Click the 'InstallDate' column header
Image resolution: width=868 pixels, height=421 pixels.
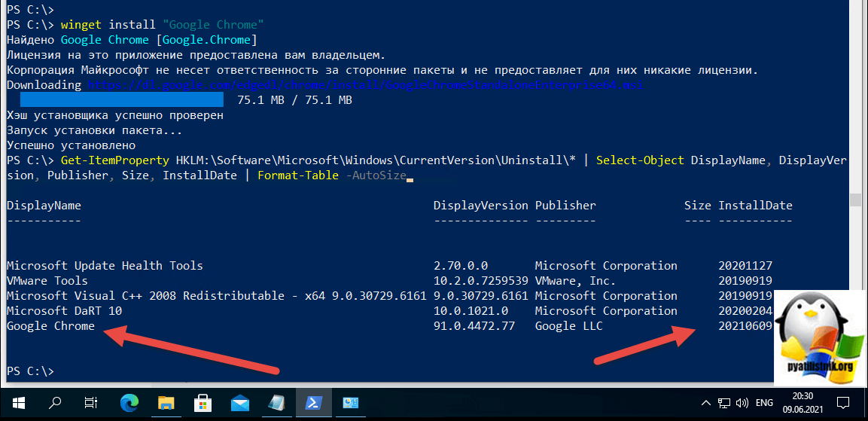click(x=756, y=206)
